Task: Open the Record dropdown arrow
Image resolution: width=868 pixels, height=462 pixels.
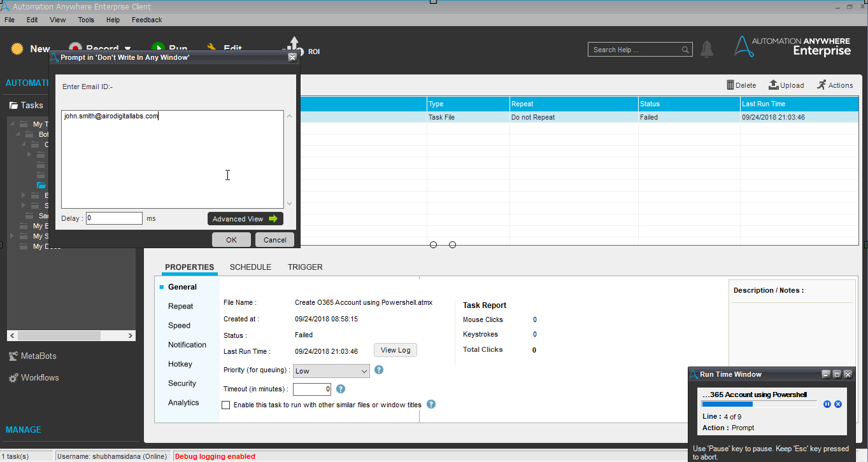Action: coord(127,49)
